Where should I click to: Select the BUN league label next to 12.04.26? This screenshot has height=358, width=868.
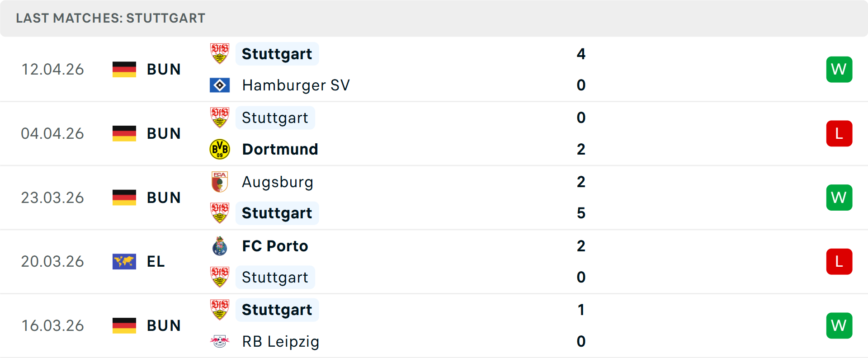164,69
